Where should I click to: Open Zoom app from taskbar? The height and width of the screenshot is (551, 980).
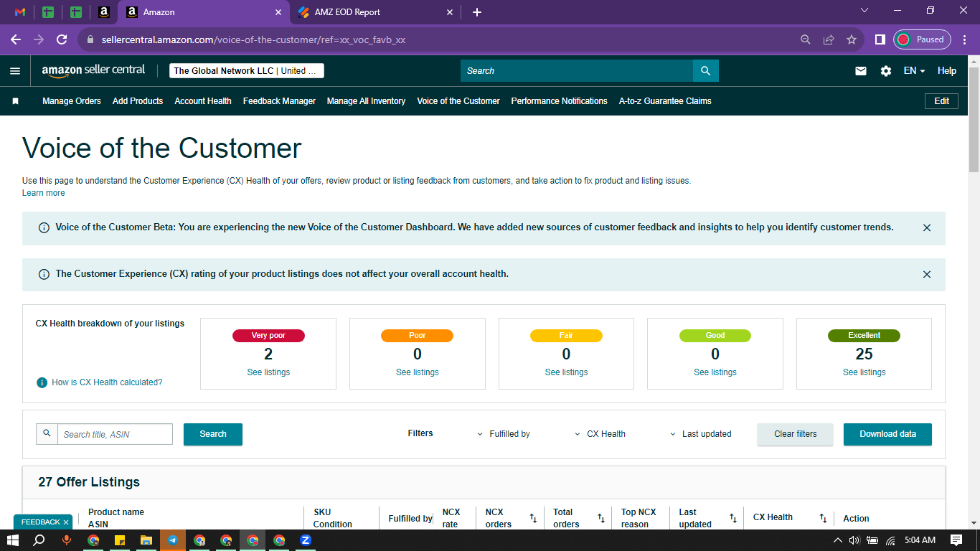(306, 540)
